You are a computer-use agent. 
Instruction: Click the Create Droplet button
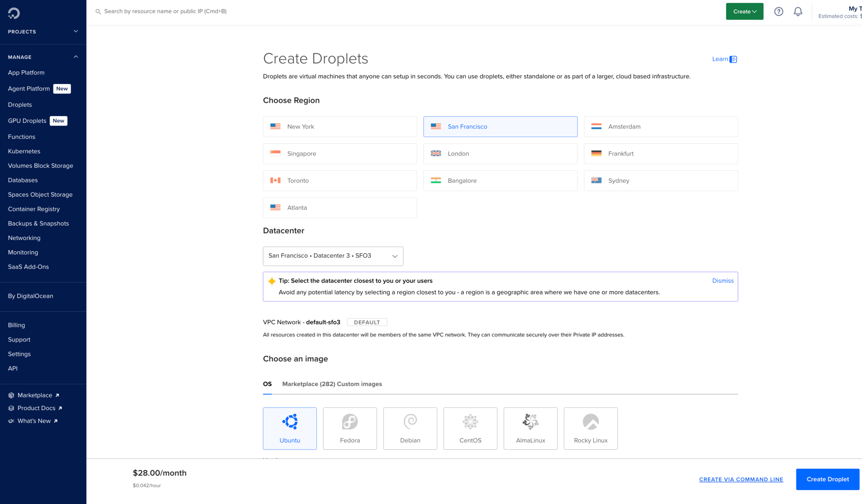(x=827, y=479)
